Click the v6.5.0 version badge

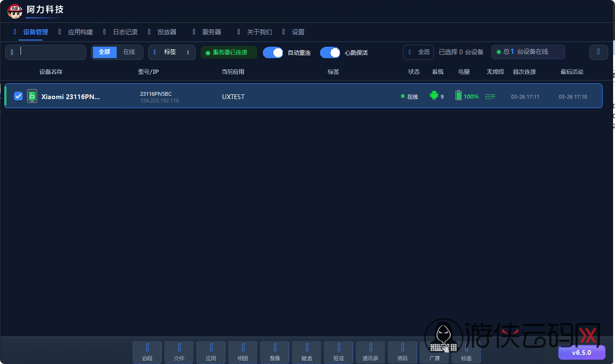pyautogui.click(x=581, y=353)
